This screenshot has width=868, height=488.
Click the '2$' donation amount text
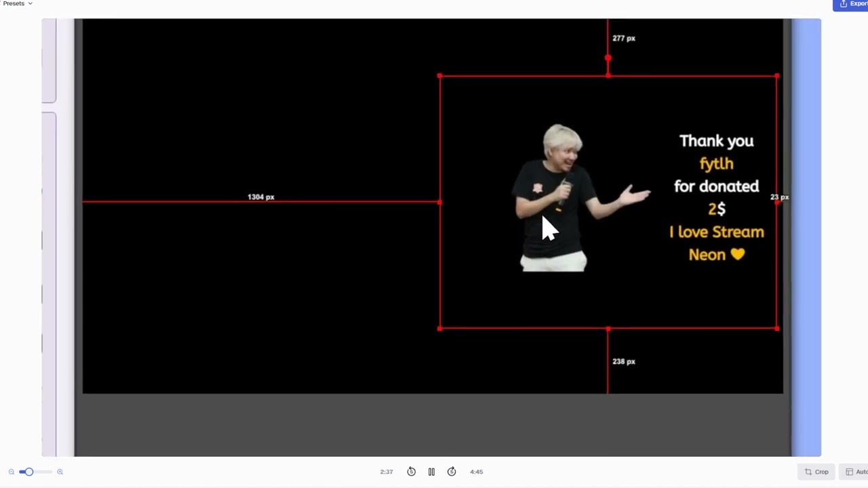coord(717,209)
